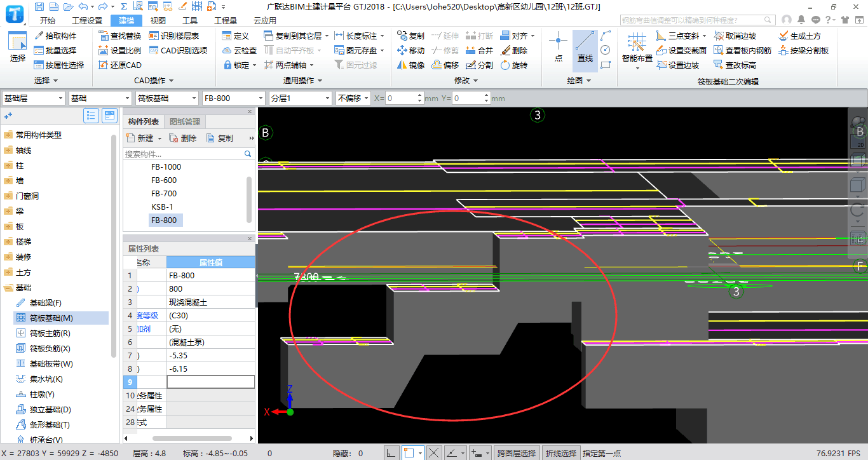Toggle the 折线选择 button
Image resolution: width=868 pixels, height=460 pixels.
[561, 453]
